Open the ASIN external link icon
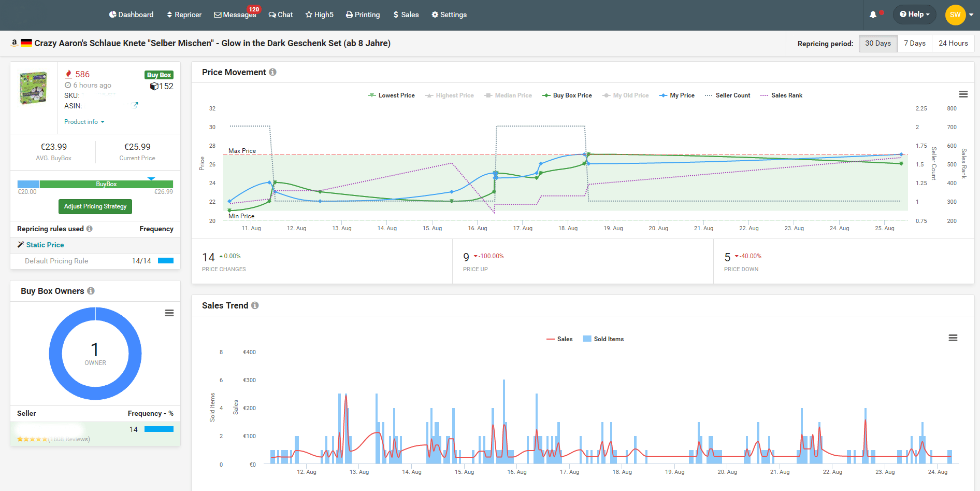 (135, 105)
